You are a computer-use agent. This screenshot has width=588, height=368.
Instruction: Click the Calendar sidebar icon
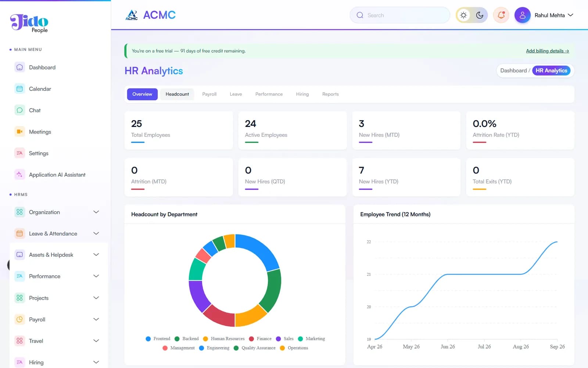coord(19,89)
